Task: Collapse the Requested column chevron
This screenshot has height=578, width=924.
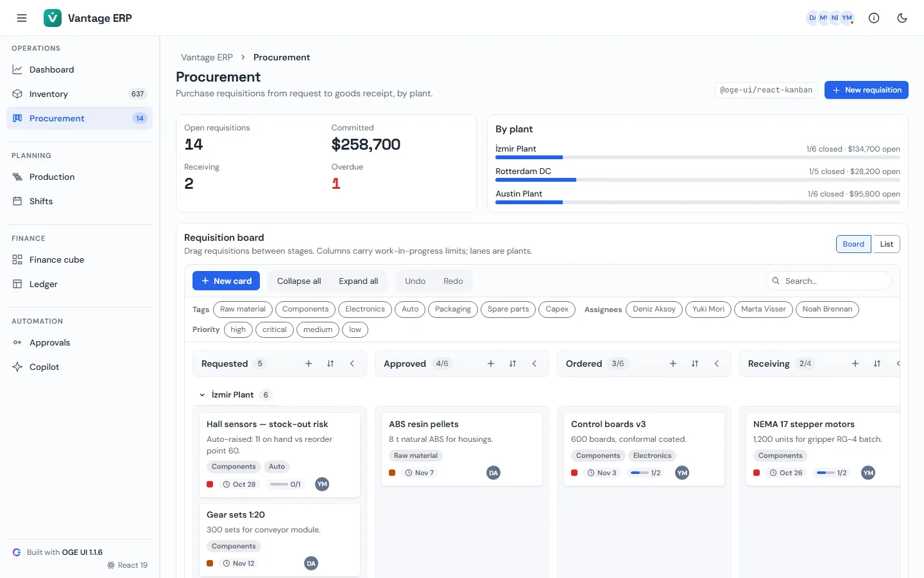Action: (x=352, y=363)
